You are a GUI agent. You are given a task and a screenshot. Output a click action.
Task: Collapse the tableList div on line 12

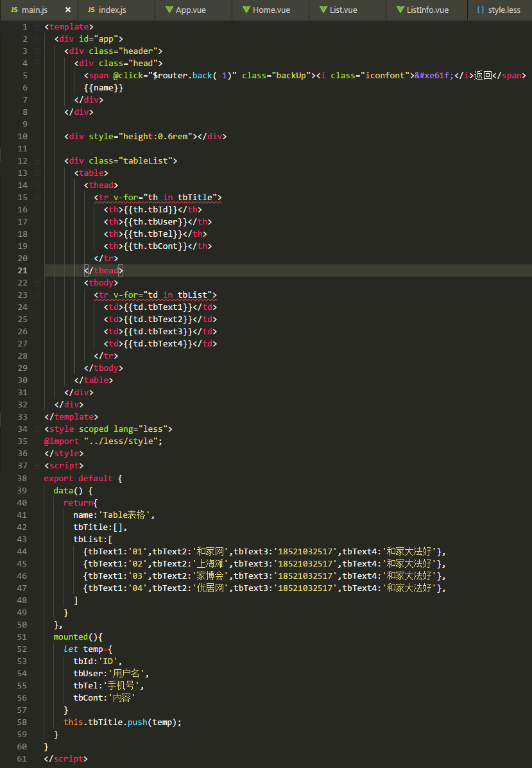click(x=37, y=160)
